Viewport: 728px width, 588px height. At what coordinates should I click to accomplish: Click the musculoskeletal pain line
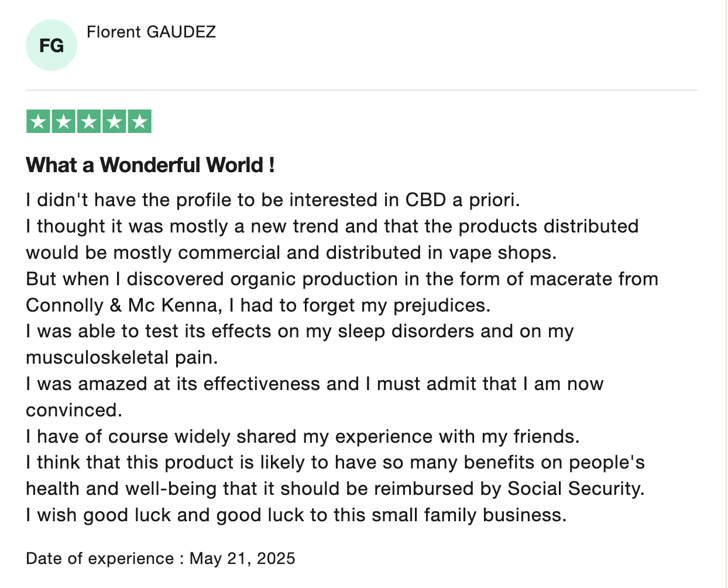click(122, 357)
